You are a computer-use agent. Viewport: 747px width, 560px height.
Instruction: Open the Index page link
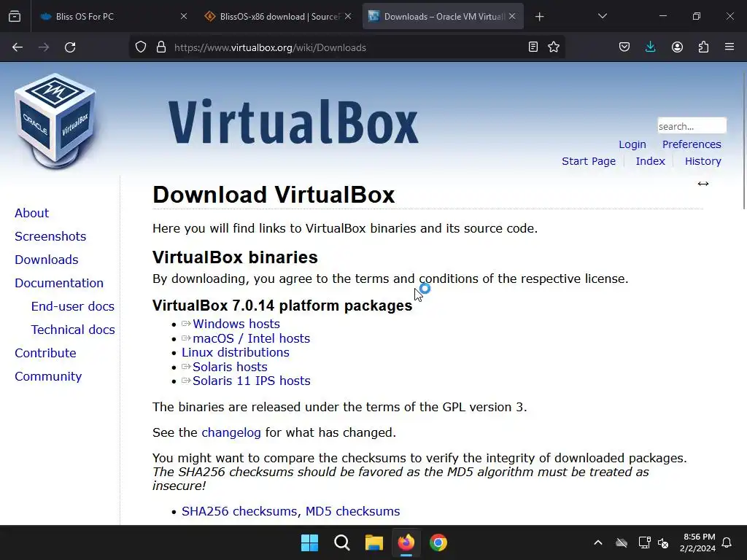[x=650, y=161]
